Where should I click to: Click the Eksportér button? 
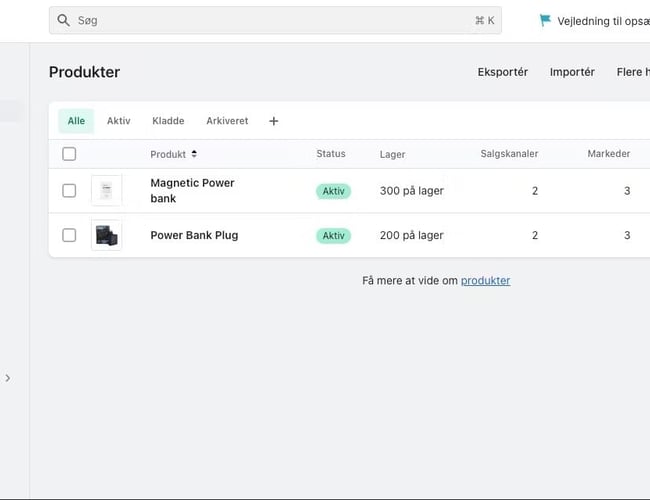point(502,72)
